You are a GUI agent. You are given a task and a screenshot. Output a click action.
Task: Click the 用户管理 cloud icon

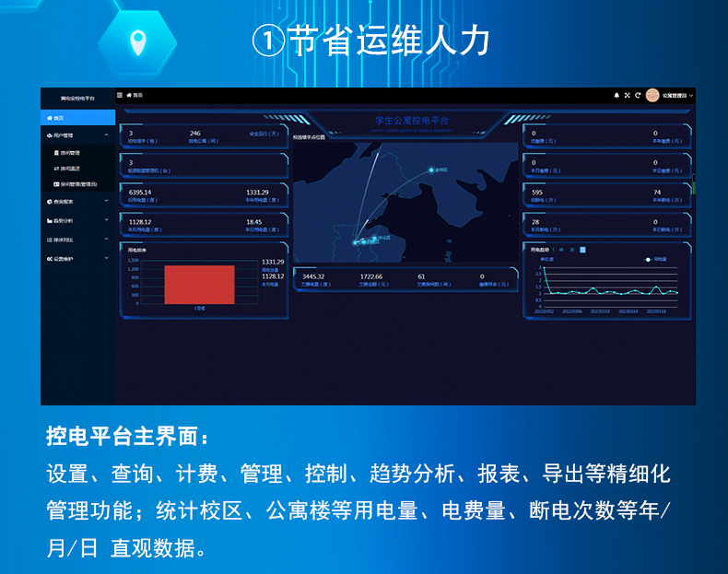click(x=49, y=135)
